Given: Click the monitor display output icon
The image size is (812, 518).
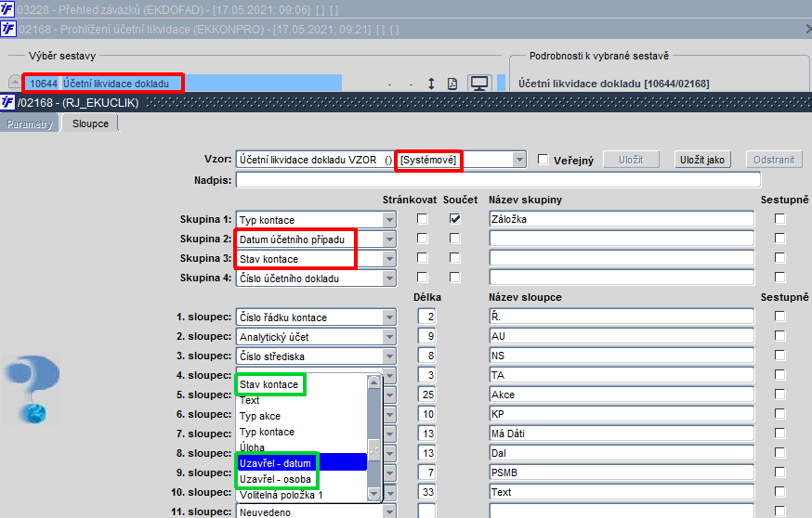Looking at the screenshot, I should click(479, 84).
